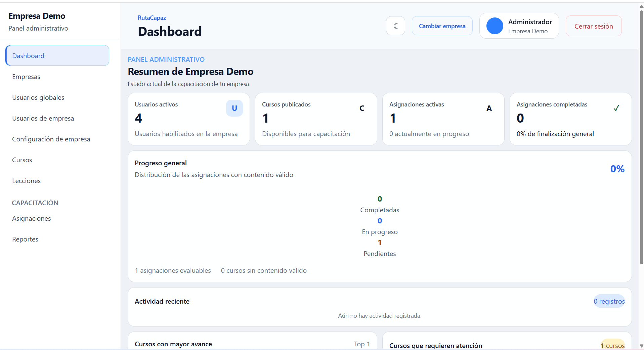Click the Empresa Demo sidebar title
Viewport: 644px width, 350px height.
[37, 16]
